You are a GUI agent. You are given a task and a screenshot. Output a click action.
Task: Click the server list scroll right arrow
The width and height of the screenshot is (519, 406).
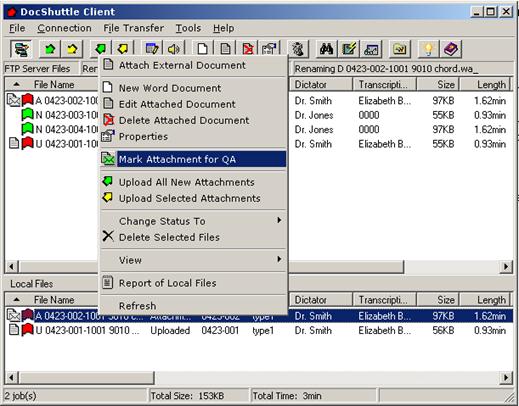(506, 266)
